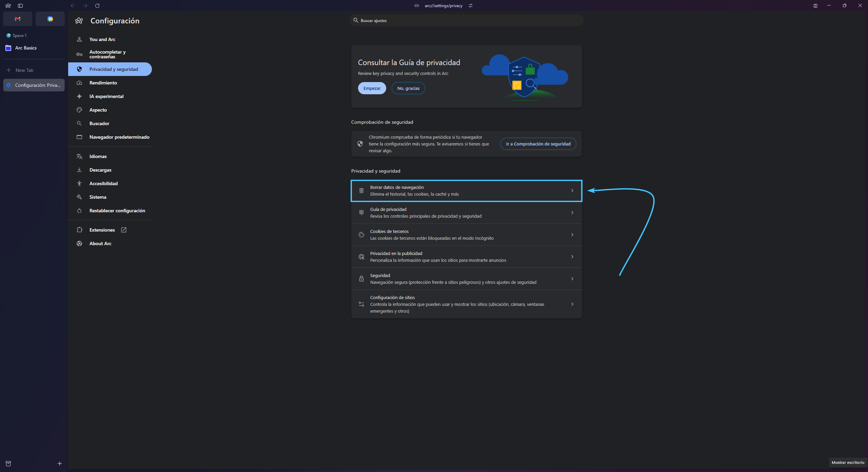
Task: Click Ir a Comprobación de seguridad
Action: coord(538,144)
